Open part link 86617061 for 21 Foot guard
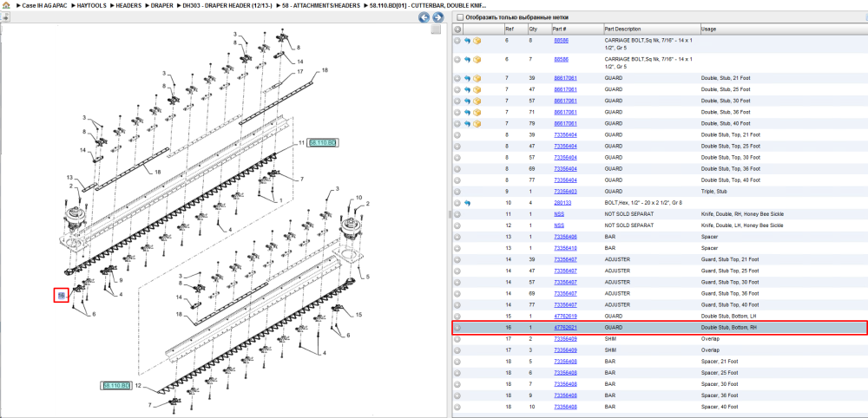868x418 pixels. click(x=565, y=79)
